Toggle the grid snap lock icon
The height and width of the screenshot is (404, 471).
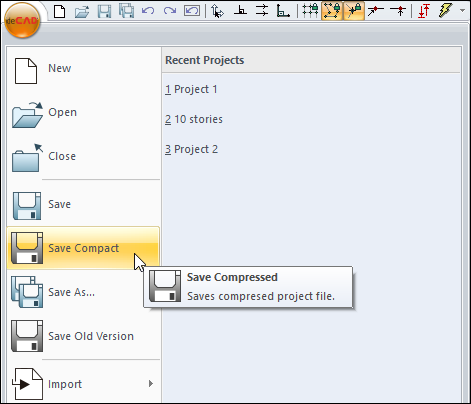pos(310,11)
